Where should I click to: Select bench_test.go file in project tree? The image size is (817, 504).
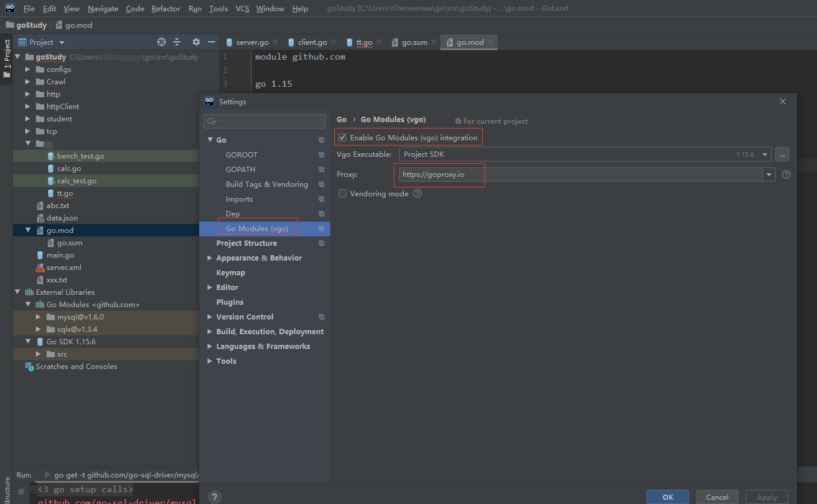[x=80, y=156]
